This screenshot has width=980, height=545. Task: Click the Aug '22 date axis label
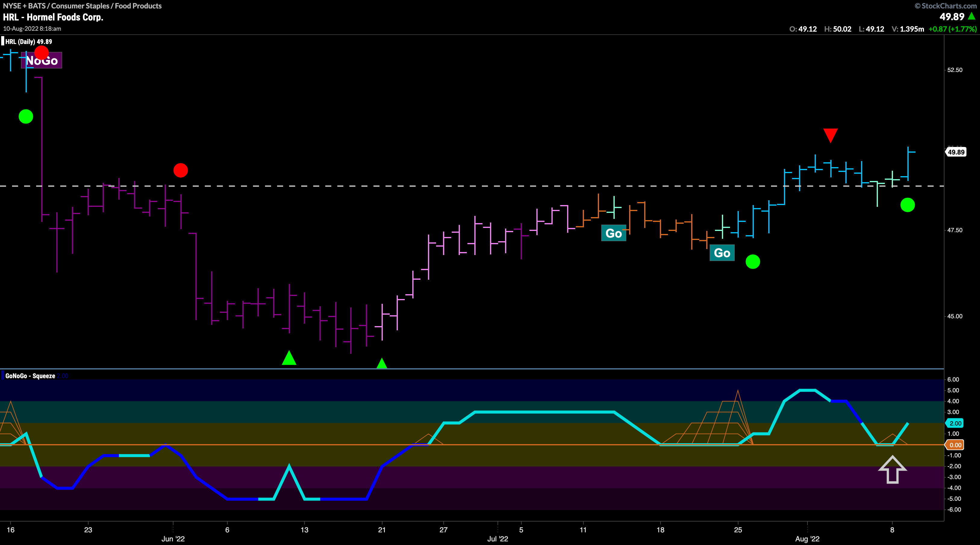(807, 539)
